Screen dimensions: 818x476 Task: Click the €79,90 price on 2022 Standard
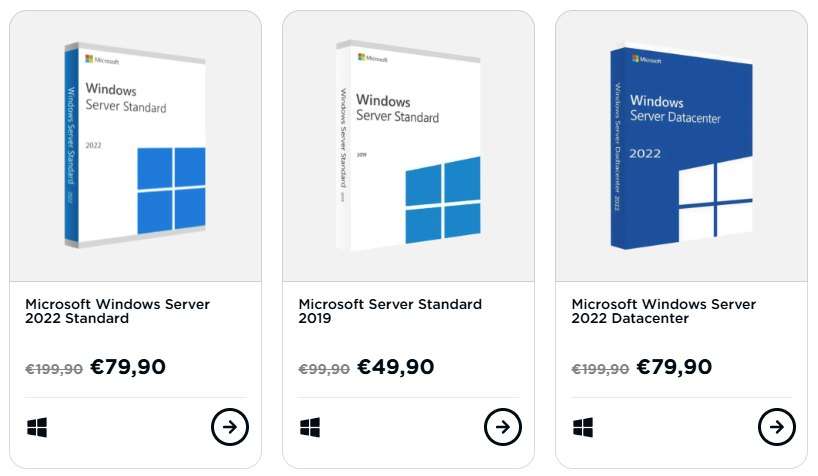(128, 367)
